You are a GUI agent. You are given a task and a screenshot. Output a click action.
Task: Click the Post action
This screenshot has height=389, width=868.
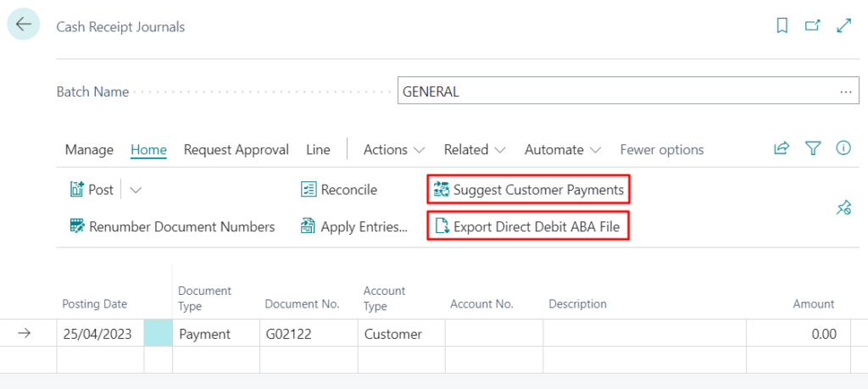(x=92, y=190)
